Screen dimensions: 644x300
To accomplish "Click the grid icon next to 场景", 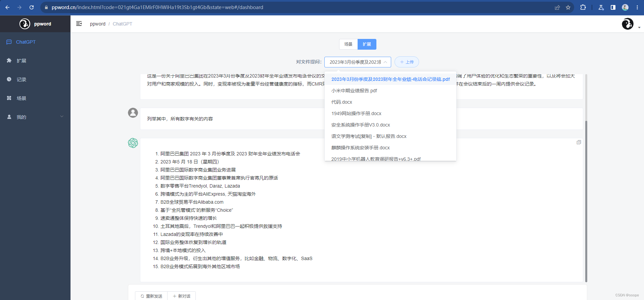I will (x=9, y=98).
